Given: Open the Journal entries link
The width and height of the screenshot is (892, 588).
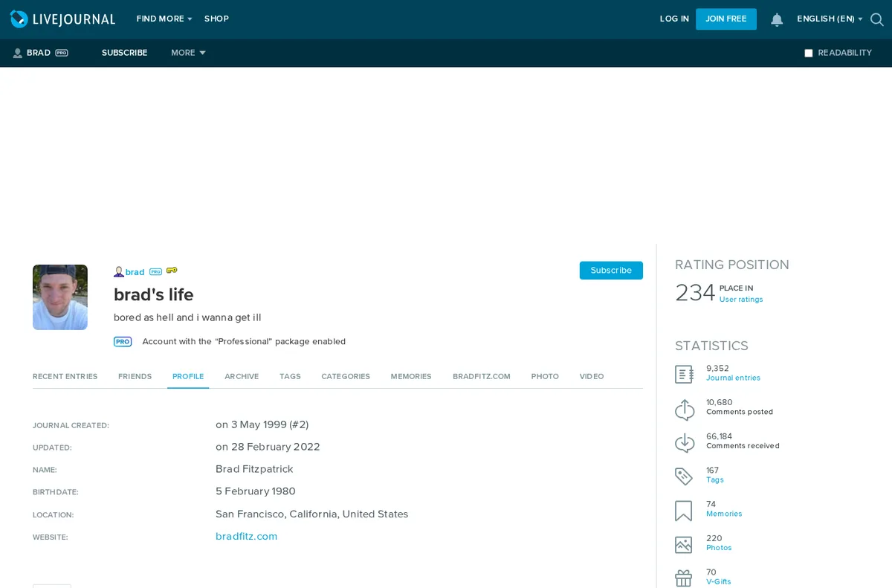Looking at the screenshot, I should [x=733, y=378].
